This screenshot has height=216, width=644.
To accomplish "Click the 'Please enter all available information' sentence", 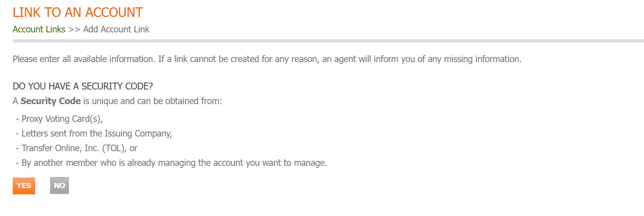I will coord(84,59).
